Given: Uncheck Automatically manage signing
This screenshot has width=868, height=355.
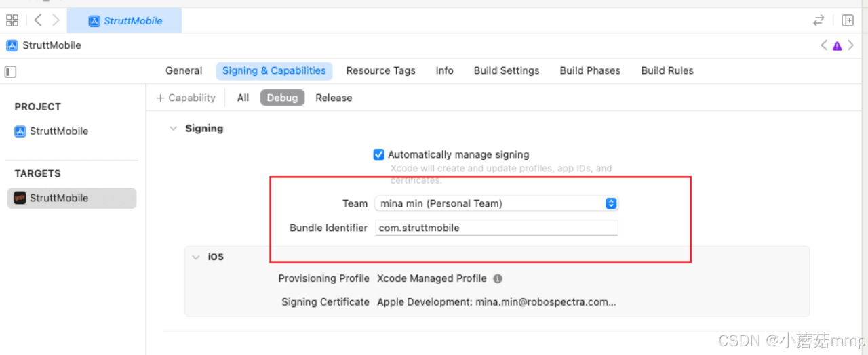Looking at the screenshot, I should (379, 154).
